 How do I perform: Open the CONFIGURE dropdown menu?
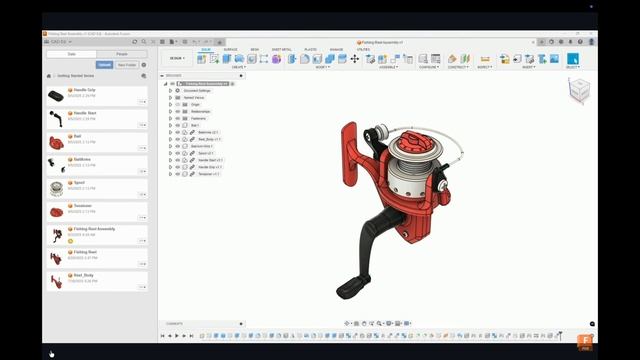coord(429,67)
